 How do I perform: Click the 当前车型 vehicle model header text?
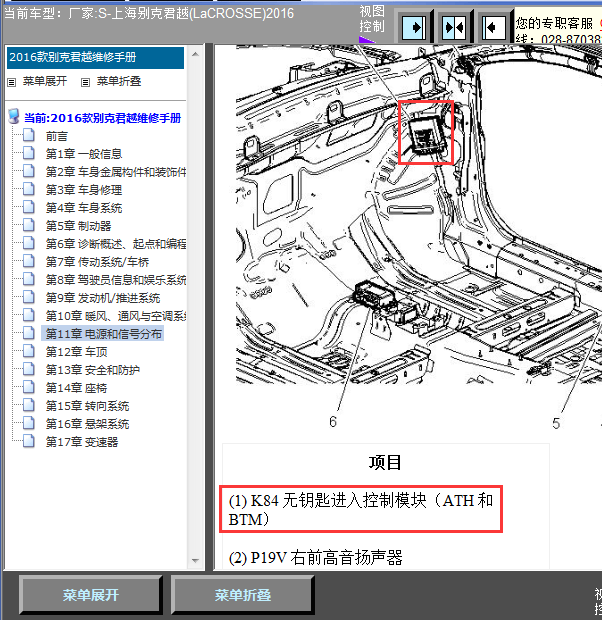pos(149,14)
